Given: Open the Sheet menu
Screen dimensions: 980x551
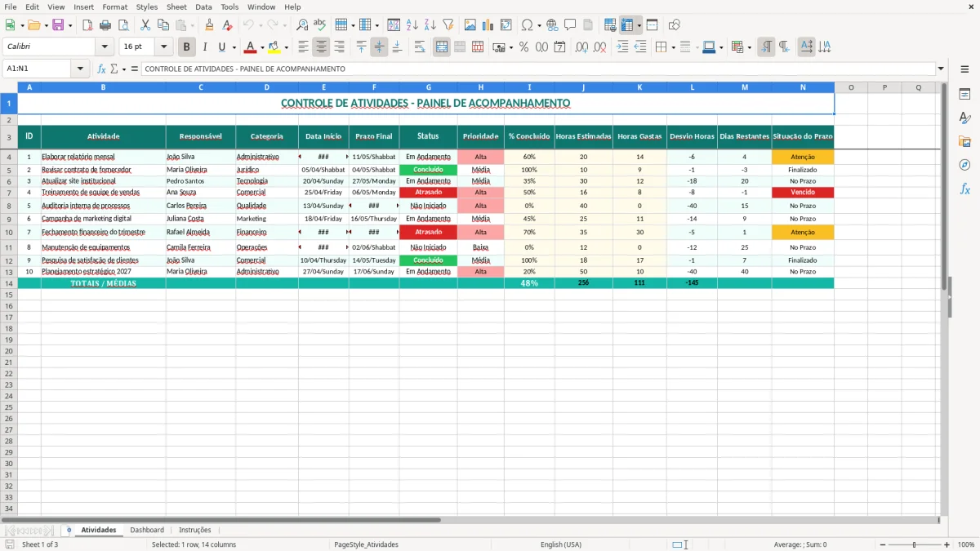Looking at the screenshot, I should coord(176,7).
